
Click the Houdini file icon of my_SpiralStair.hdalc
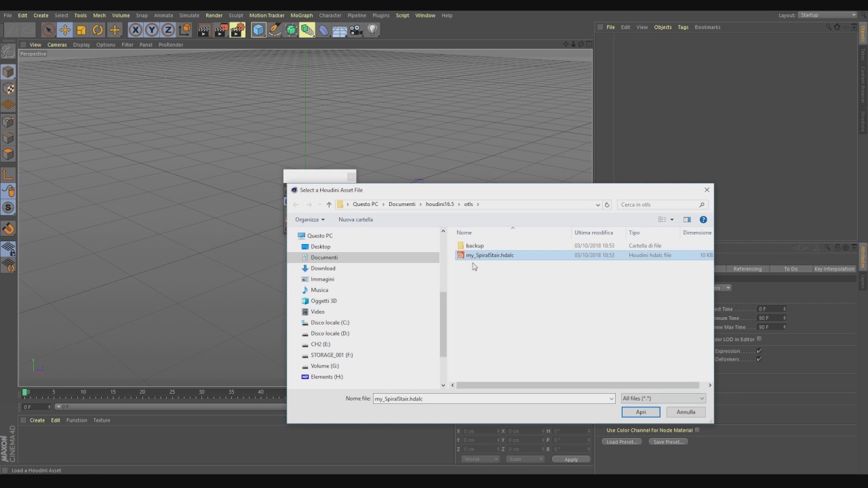coord(460,256)
